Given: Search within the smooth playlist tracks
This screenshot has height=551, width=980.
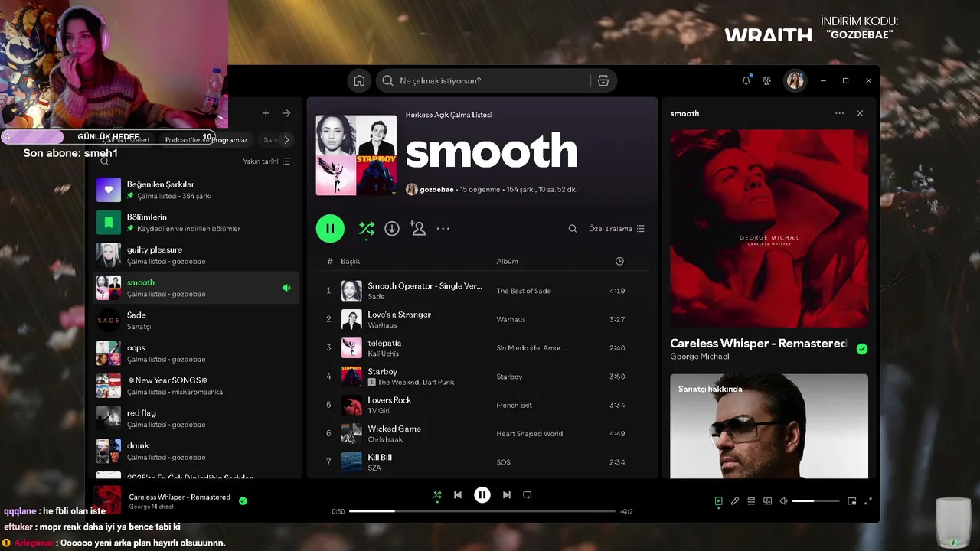Looking at the screenshot, I should click(x=573, y=229).
